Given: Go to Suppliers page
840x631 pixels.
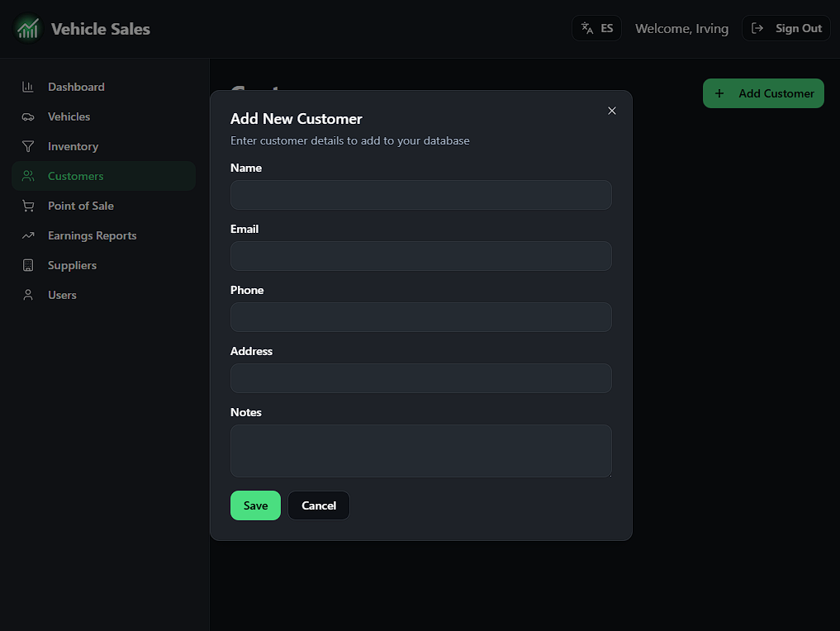Looking at the screenshot, I should pos(103,265).
